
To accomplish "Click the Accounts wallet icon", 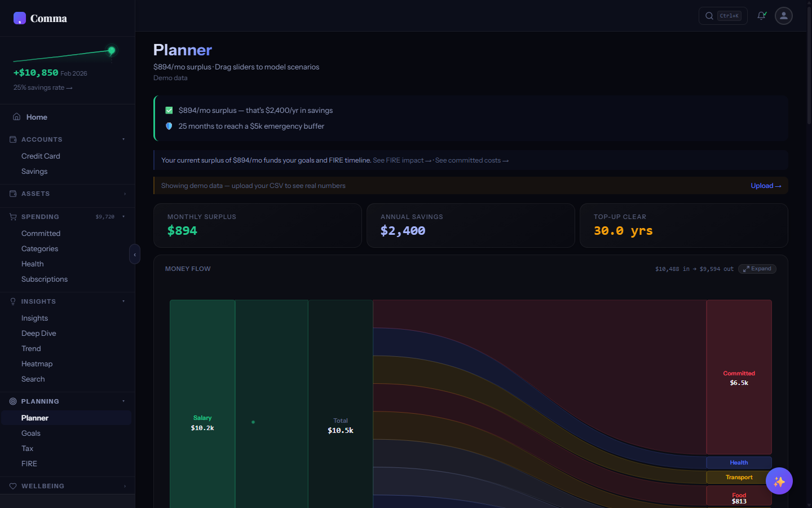I will click(12, 139).
